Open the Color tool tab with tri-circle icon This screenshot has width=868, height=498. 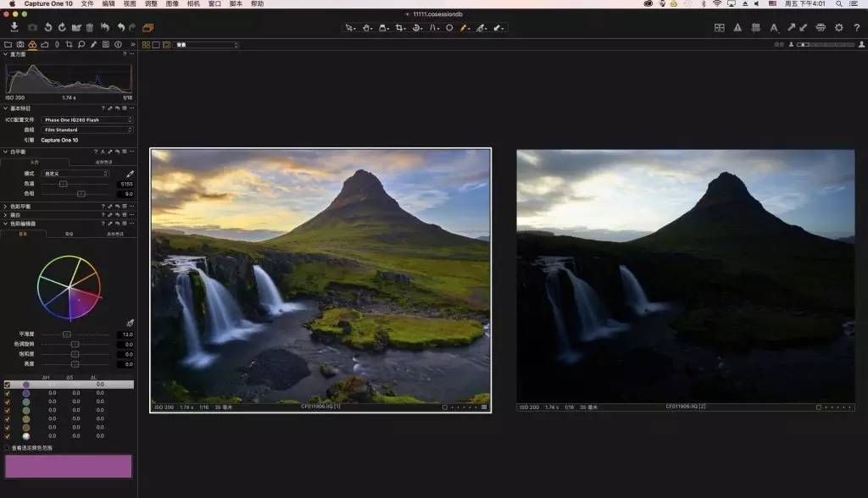coord(32,45)
